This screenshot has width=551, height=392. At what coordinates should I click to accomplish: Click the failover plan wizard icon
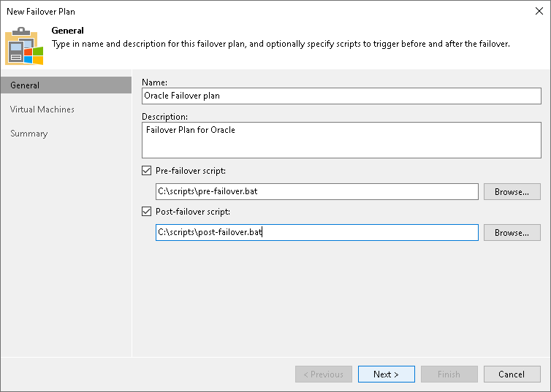coord(24,45)
